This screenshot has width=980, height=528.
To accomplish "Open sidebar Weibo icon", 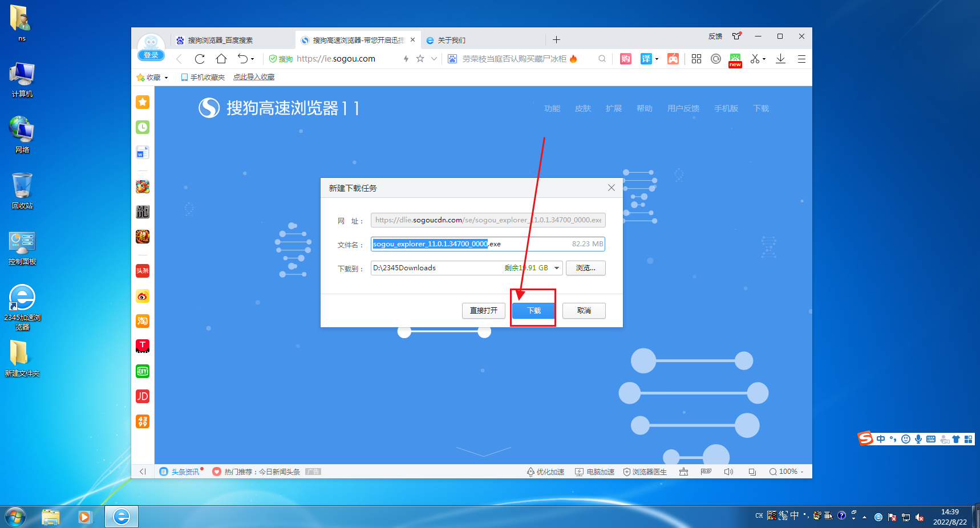I will [x=143, y=296].
